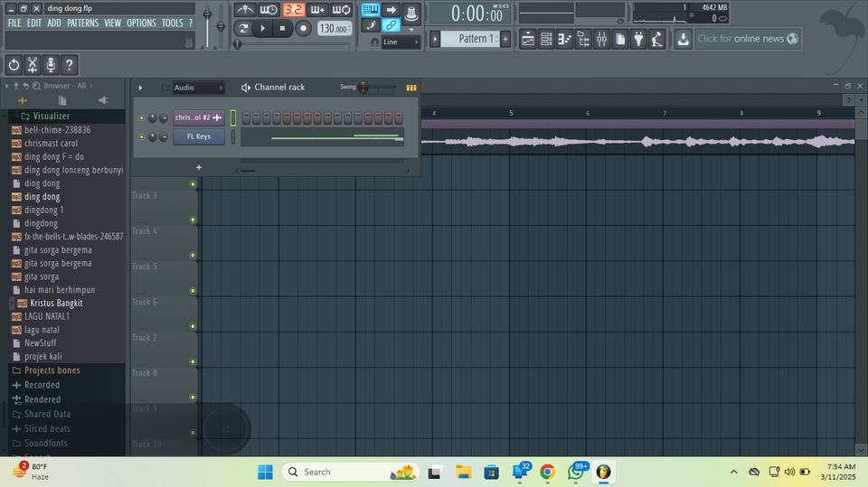Add a channel with the plus button
This screenshot has height=487, width=868.
(x=199, y=167)
